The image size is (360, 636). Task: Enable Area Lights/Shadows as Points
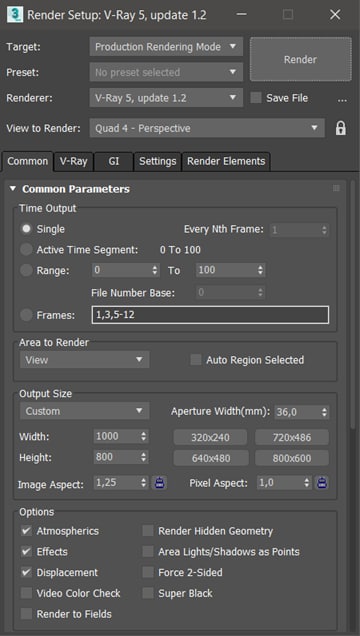[x=148, y=552]
